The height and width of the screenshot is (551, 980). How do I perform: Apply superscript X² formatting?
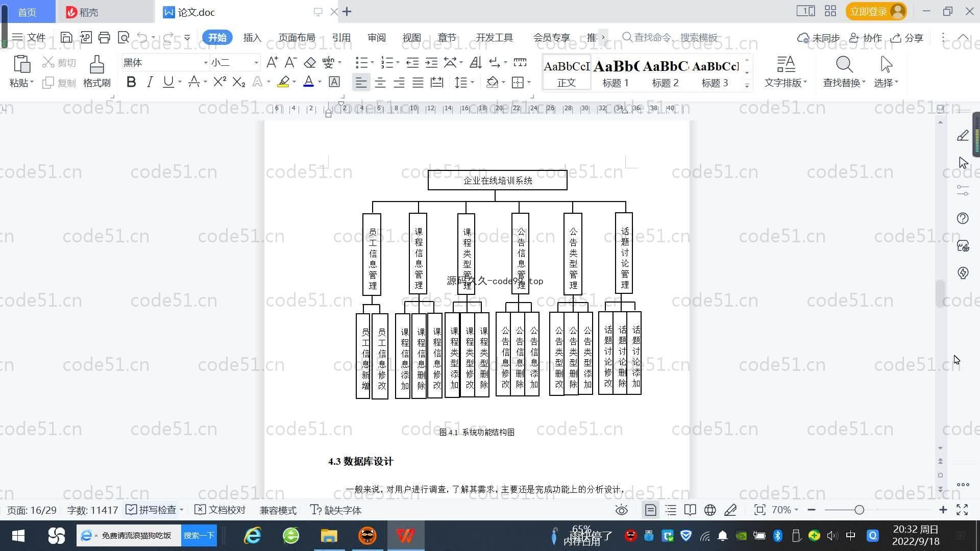click(219, 82)
